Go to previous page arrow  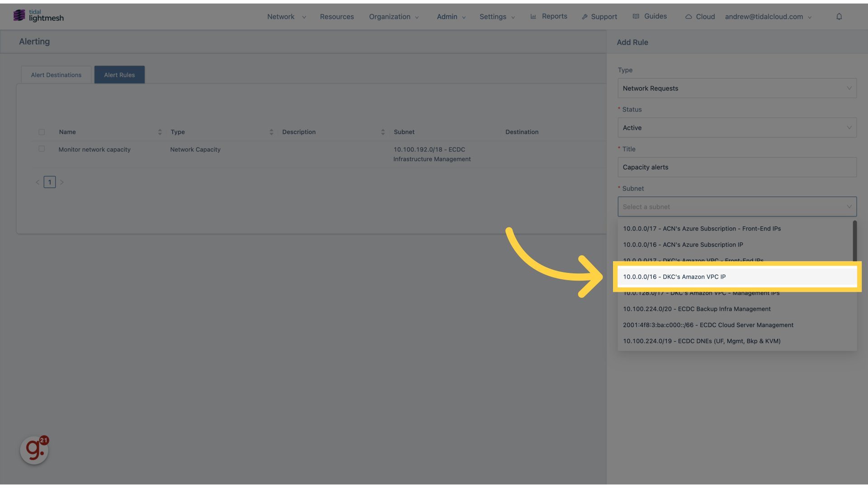pos(38,182)
